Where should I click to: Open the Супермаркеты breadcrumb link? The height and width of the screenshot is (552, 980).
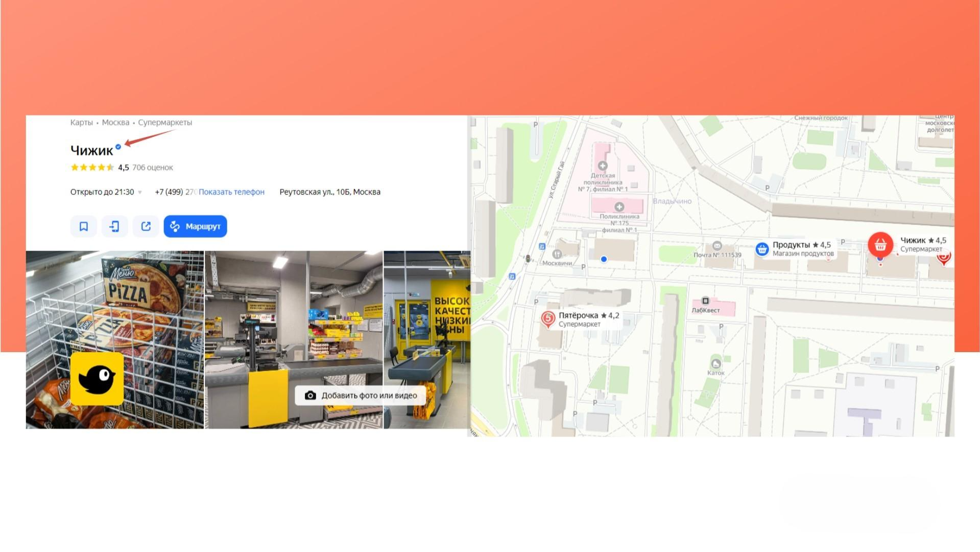[x=165, y=123]
